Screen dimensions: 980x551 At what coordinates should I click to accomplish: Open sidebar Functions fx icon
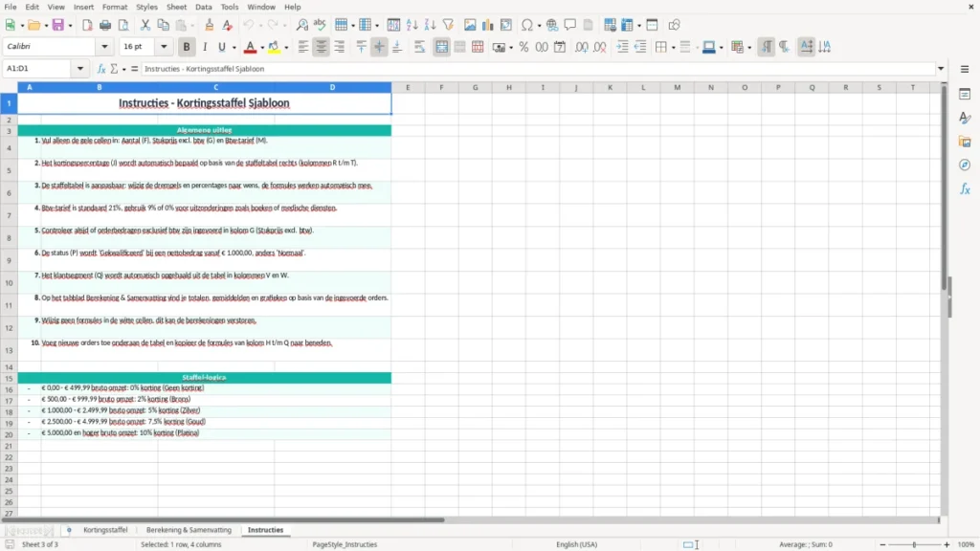[x=965, y=188]
